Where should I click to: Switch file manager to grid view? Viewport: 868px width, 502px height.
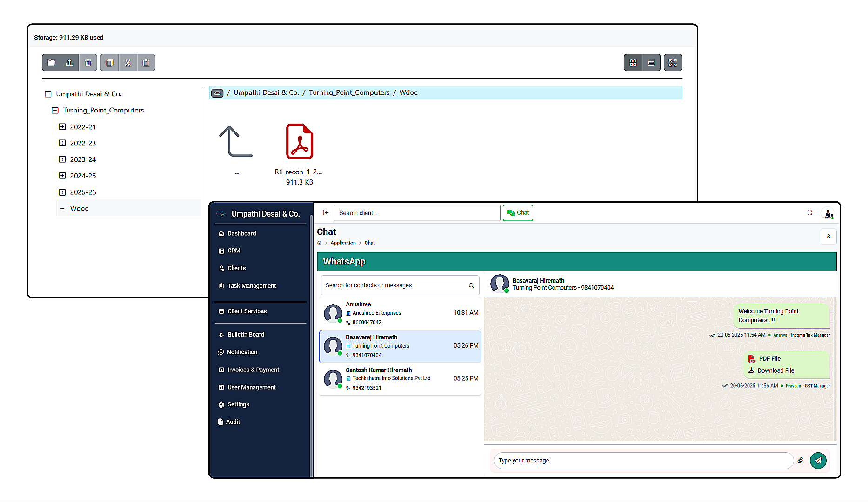633,63
